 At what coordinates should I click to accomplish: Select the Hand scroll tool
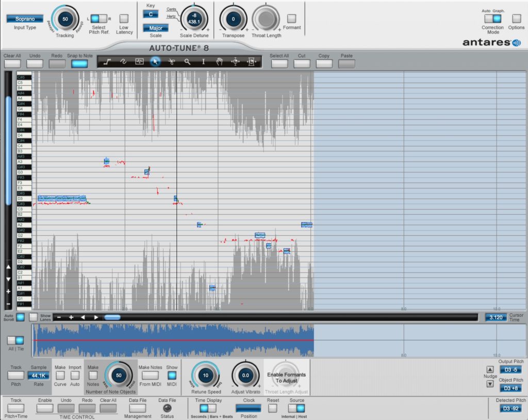click(219, 62)
